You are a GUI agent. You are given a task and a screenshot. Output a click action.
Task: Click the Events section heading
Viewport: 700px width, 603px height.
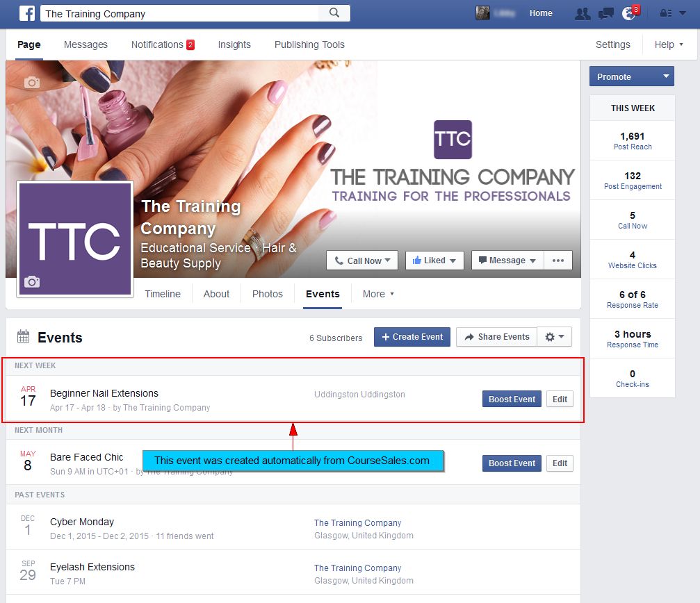(60, 337)
